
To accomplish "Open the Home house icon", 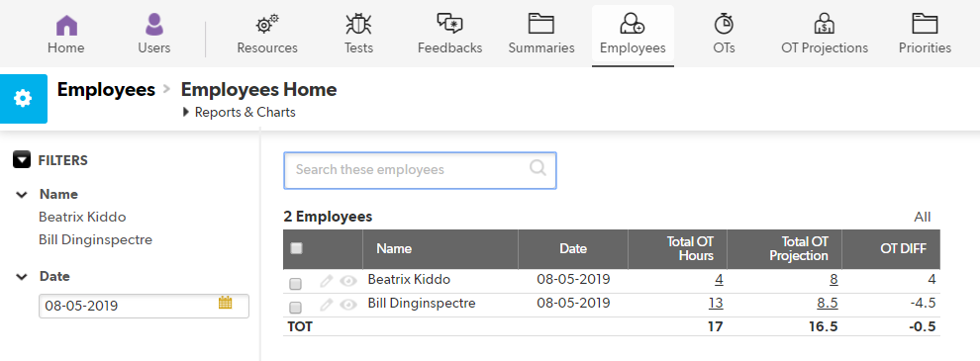I will 65,25.
